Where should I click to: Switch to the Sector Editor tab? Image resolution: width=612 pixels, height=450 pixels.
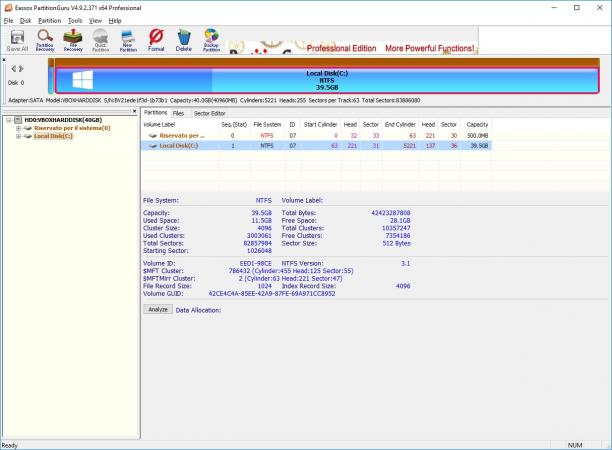click(210, 113)
